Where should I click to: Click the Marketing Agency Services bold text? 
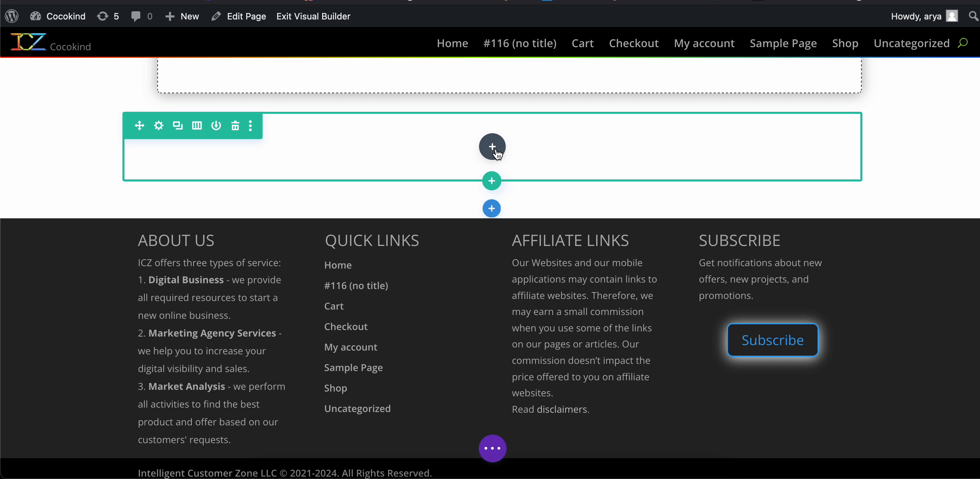[x=212, y=333]
